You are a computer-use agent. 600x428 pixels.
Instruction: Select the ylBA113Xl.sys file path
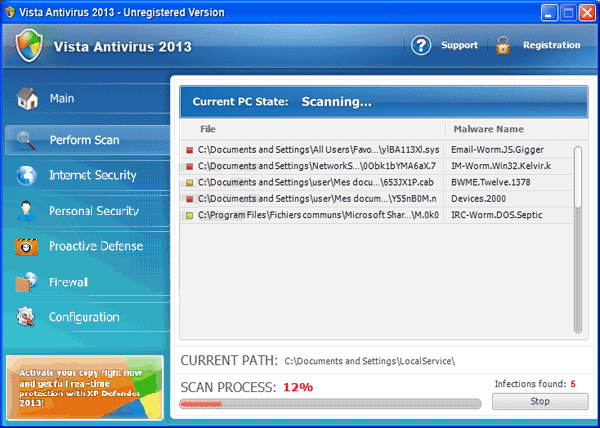(x=318, y=150)
